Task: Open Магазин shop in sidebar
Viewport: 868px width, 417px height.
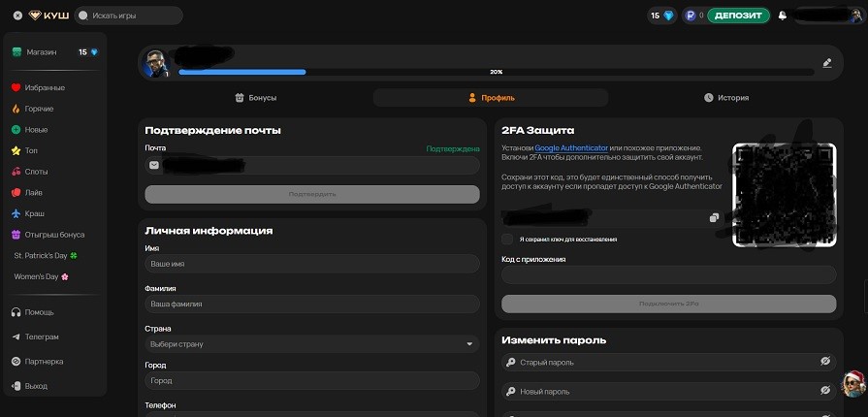Action: (42, 52)
